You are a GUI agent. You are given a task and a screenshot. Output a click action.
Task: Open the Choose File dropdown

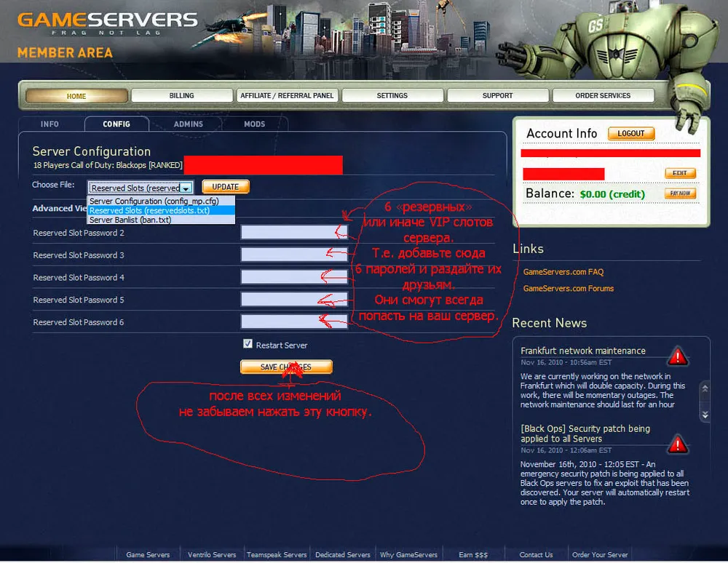[141, 188]
